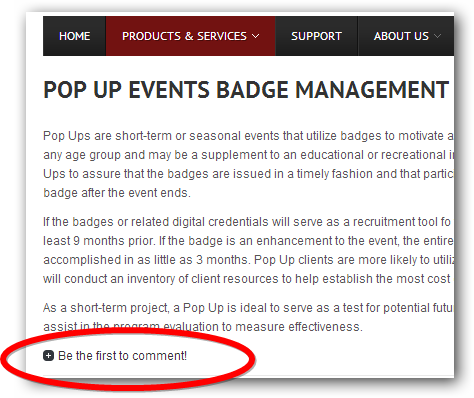Image resolution: width=474 pixels, height=398 pixels.
Task: Open the ABOUT US menu label
Action: point(401,36)
